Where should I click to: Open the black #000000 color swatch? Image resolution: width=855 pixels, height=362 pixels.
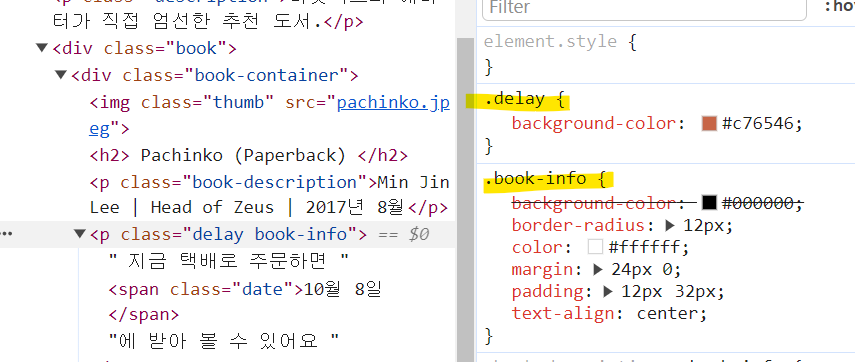coord(709,203)
